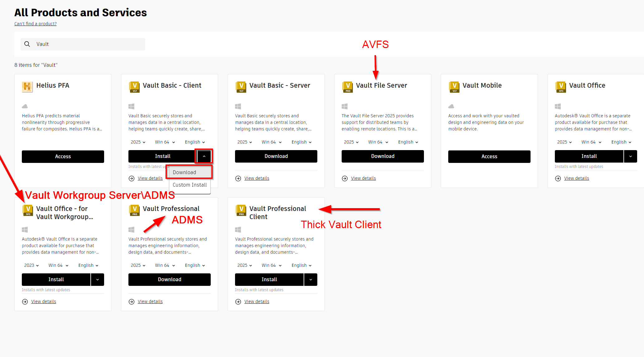Screen dimensions: 644x357
Task: Open View details for Vault Professional Client
Action: click(257, 301)
